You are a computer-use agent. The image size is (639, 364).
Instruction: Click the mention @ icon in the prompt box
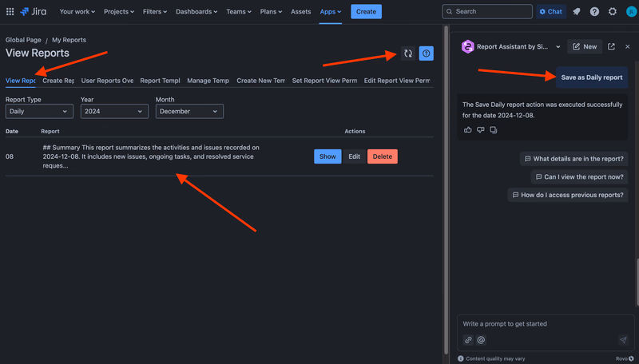pos(481,340)
